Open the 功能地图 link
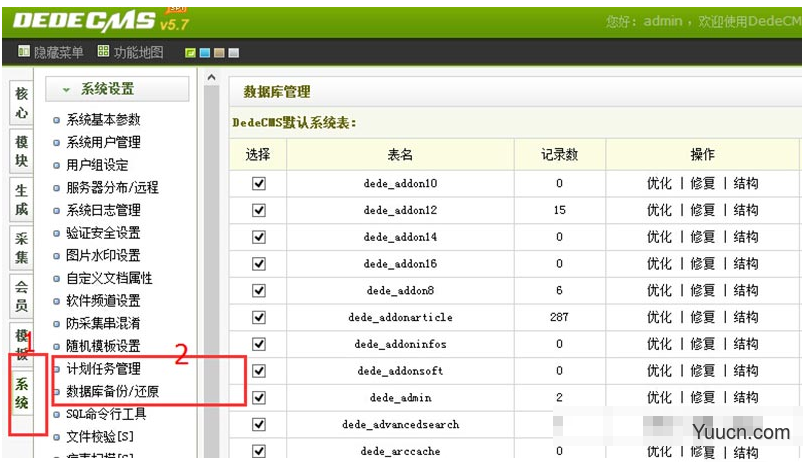Viewport: 803px width, 462px height. coord(138,52)
